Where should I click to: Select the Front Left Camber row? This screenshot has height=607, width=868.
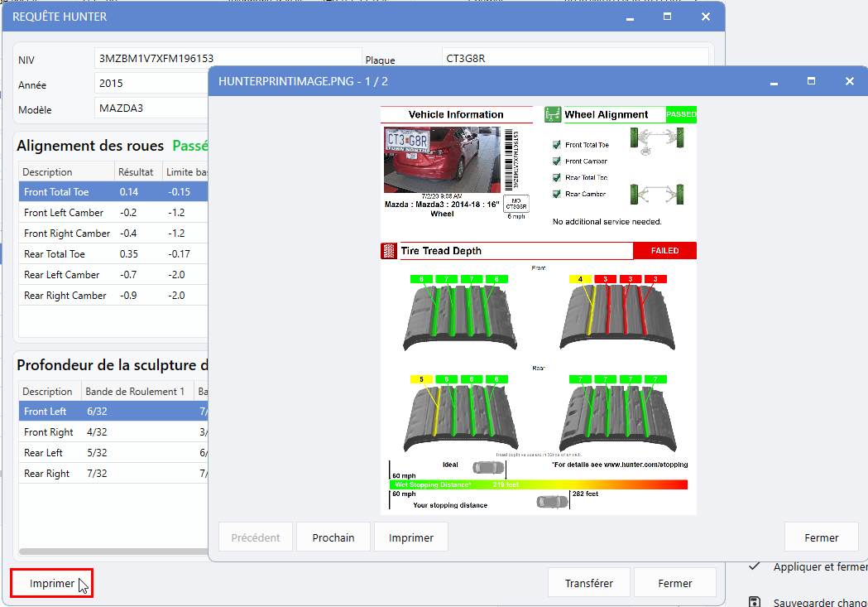113,213
